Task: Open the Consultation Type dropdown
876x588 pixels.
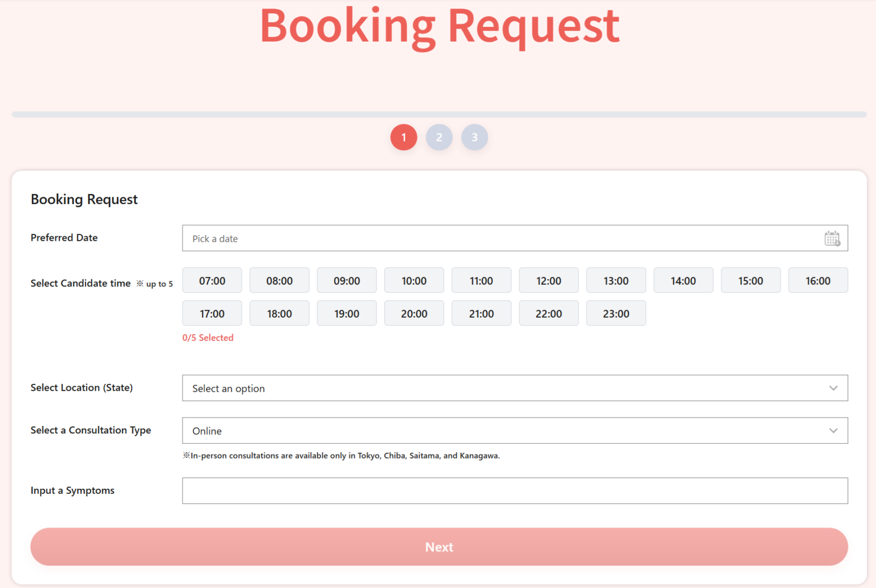Action: (x=514, y=431)
